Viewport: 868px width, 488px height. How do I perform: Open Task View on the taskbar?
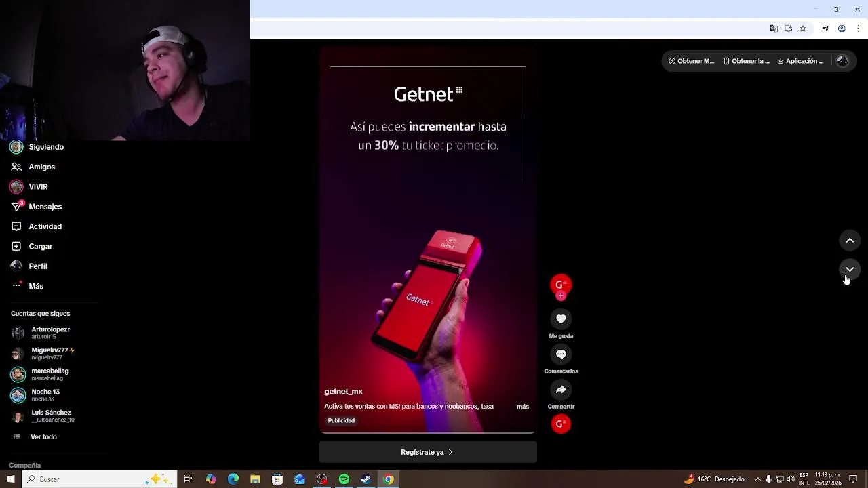click(x=188, y=479)
